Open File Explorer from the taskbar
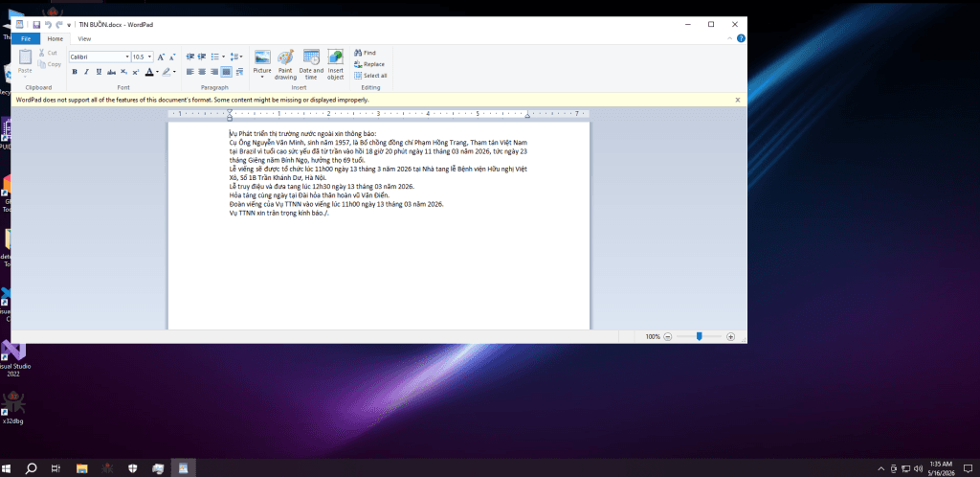The width and height of the screenshot is (980, 477). (x=82, y=467)
